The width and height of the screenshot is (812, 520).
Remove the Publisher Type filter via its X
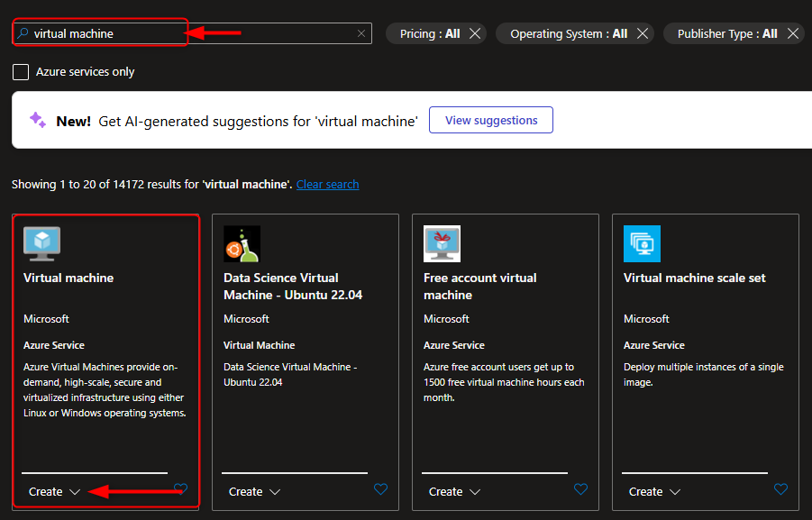[x=793, y=32]
